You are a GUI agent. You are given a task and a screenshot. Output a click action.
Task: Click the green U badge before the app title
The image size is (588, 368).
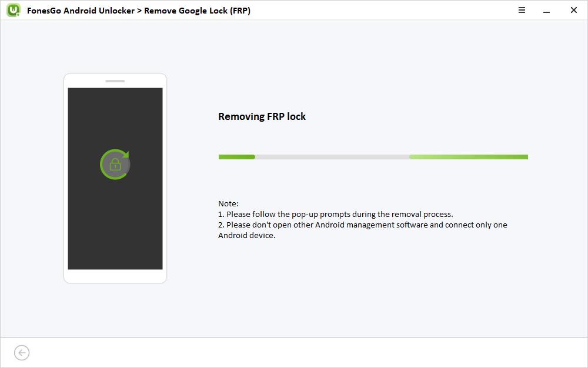click(12, 10)
